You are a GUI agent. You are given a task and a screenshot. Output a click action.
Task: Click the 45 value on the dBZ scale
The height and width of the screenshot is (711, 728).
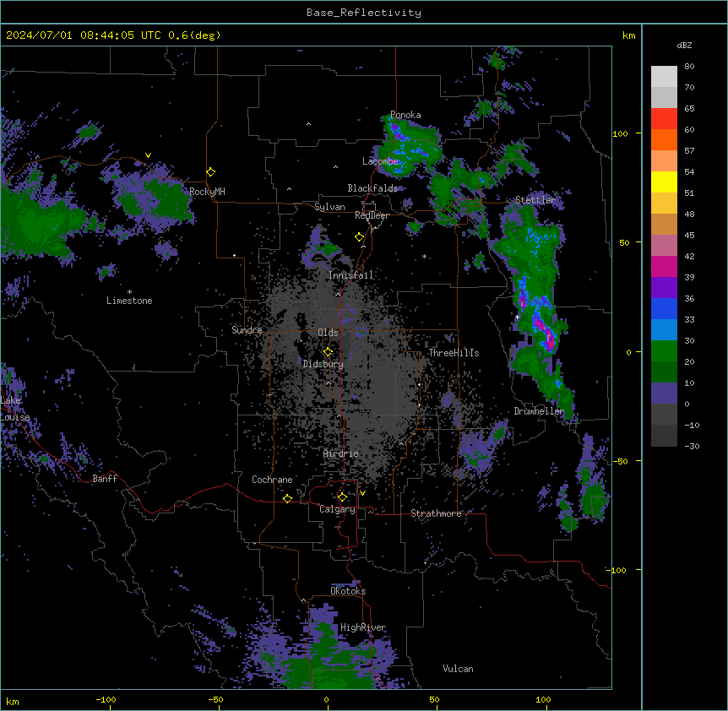(689, 236)
